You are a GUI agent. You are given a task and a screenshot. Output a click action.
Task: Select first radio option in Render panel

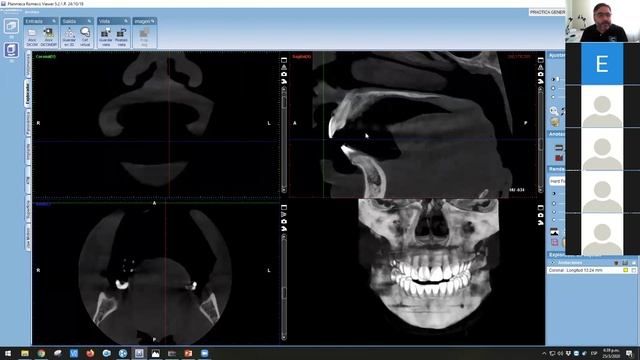[554, 193]
